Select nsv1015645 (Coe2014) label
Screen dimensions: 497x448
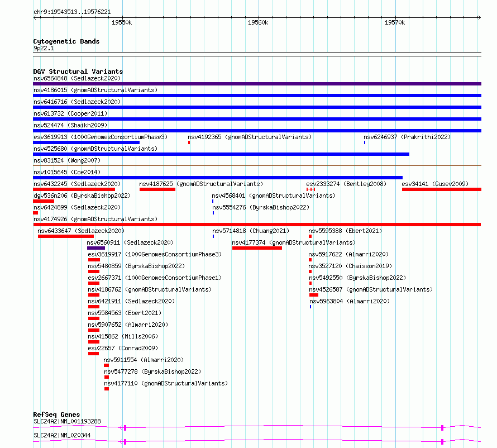(67, 172)
